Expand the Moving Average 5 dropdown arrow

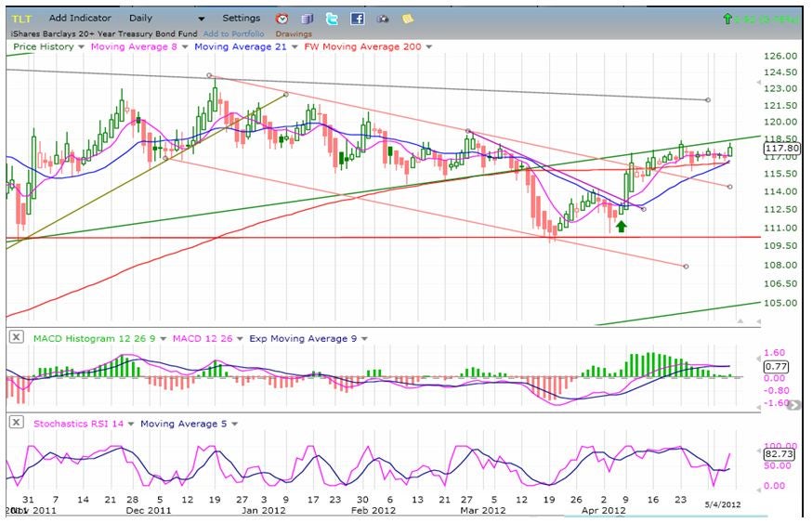tap(234, 425)
